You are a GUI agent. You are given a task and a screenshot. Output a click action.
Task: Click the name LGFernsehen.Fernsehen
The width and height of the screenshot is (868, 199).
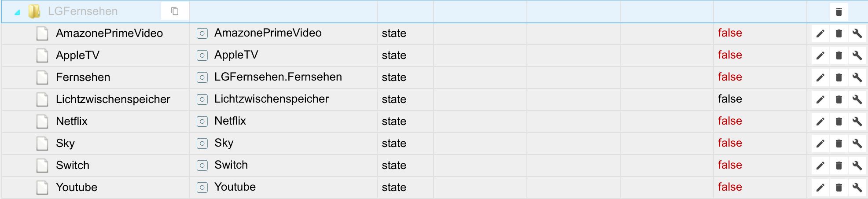click(x=278, y=77)
